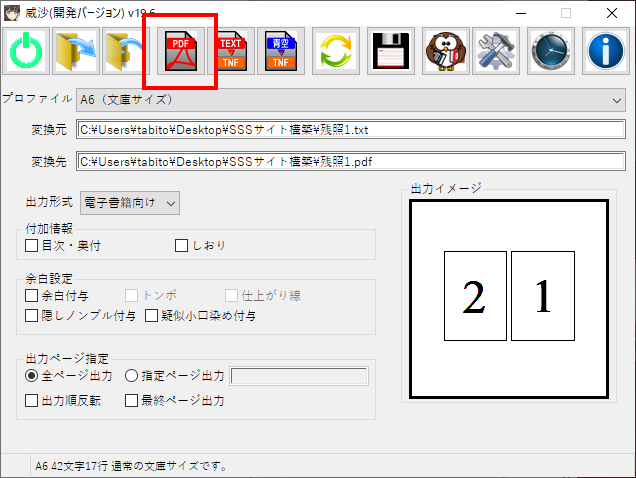
Task: Minimize the 威沙 window
Action: click(x=521, y=13)
